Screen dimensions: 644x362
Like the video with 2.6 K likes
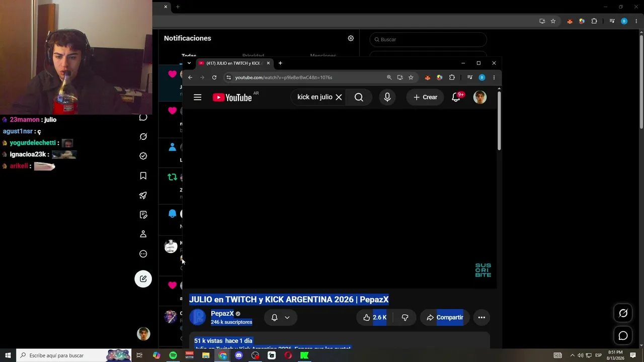(x=375, y=317)
